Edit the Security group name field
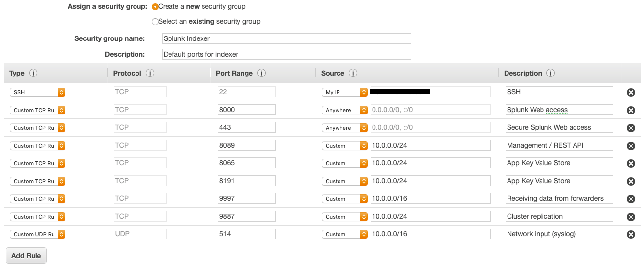 click(287, 38)
